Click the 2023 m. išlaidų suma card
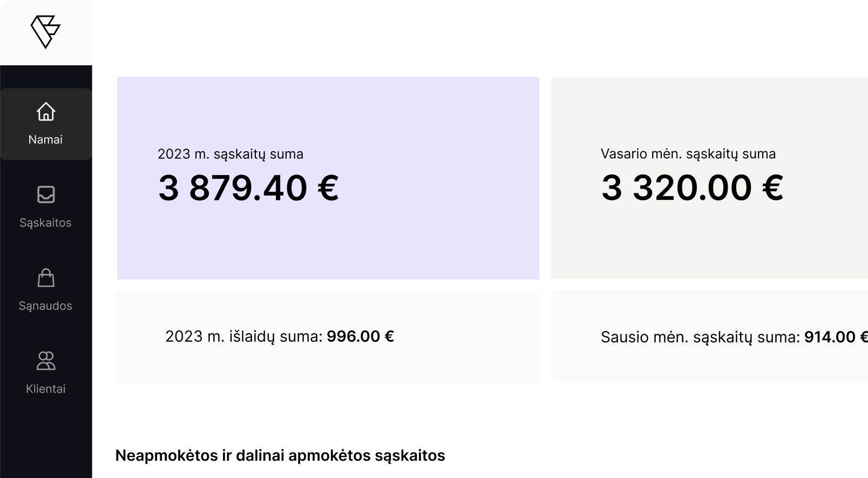Viewport: 868px width, 478px height. click(328, 336)
